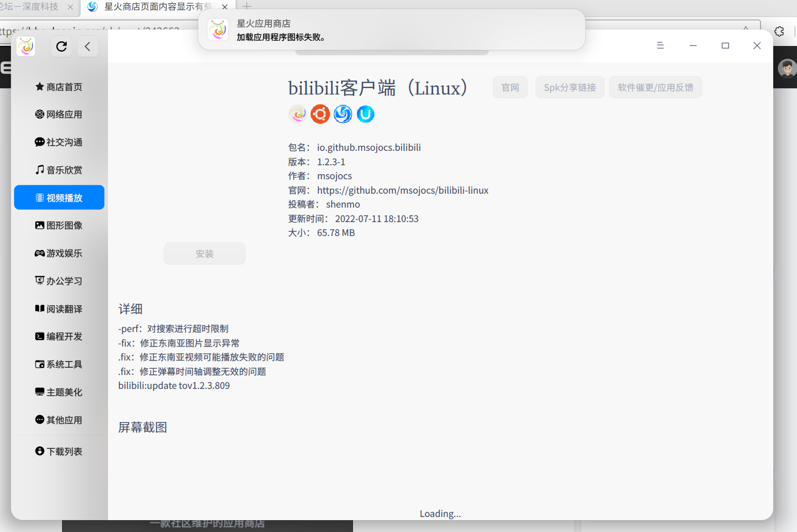Open 系统工具 category
The height and width of the screenshot is (532, 797).
click(59, 364)
